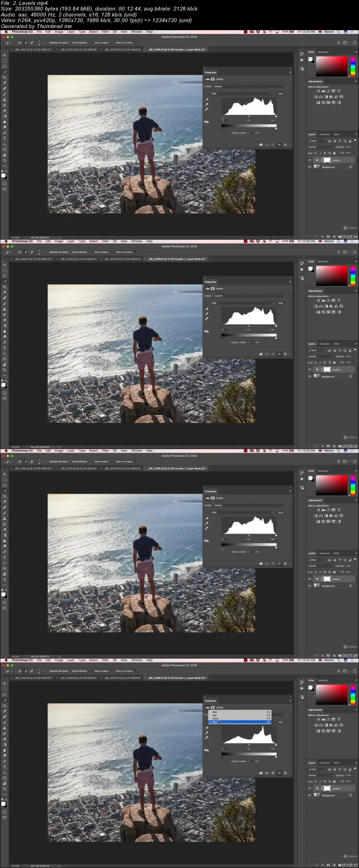Select the Zoom tool in the 02:34 frame
This screenshot has height=868, width=359.
coord(5,161)
